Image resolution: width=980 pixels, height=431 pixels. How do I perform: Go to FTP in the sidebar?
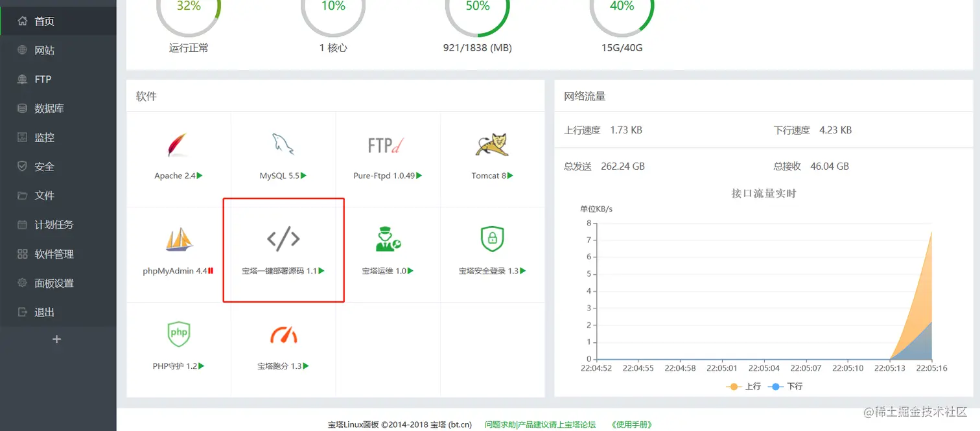pos(58,80)
